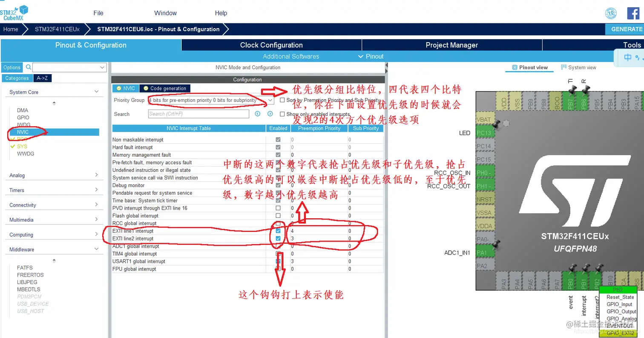Disable EXTI line1 interrupt checkbox
Image resolution: width=644 pixels, height=338 pixels.
pyautogui.click(x=278, y=231)
